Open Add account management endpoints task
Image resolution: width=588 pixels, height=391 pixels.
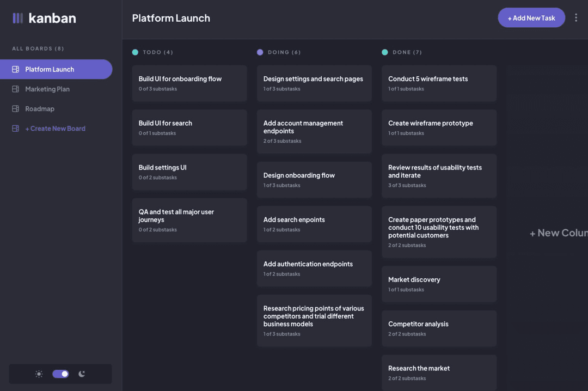point(314,131)
